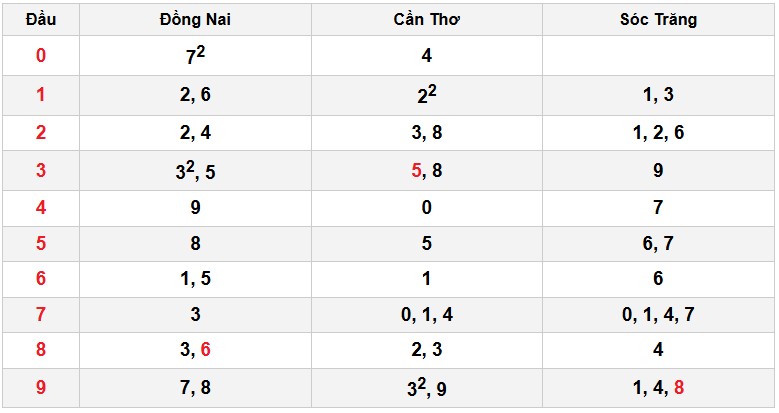Click Đồng Nai cell in row 0

[195, 56]
